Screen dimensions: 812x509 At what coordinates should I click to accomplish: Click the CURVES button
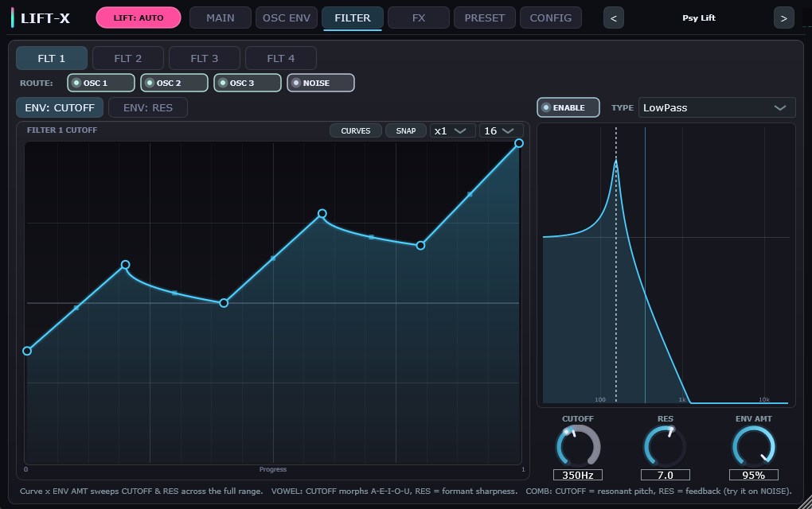coord(356,131)
